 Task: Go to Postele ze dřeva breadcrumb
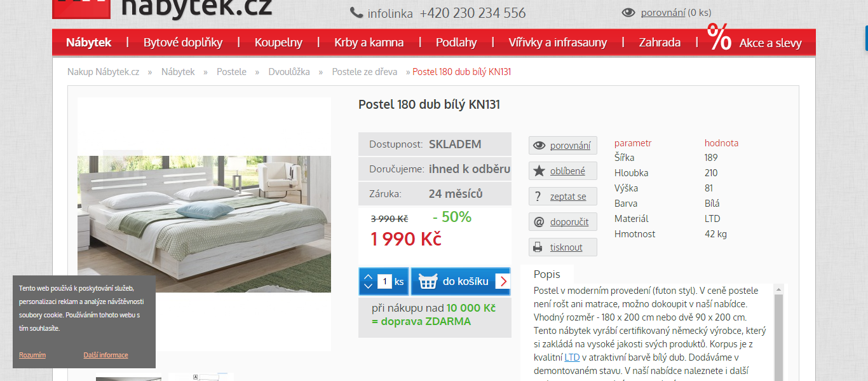coord(365,72)
